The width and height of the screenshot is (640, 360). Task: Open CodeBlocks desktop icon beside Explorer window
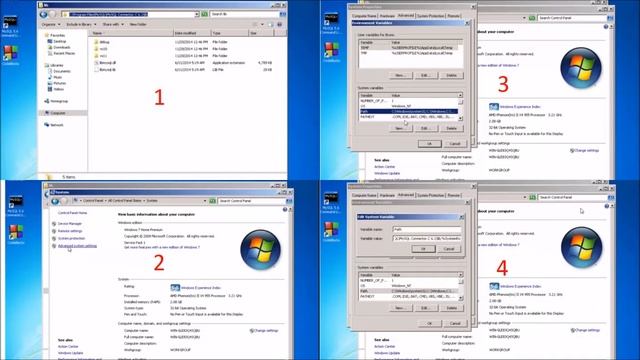click(11, 55)
